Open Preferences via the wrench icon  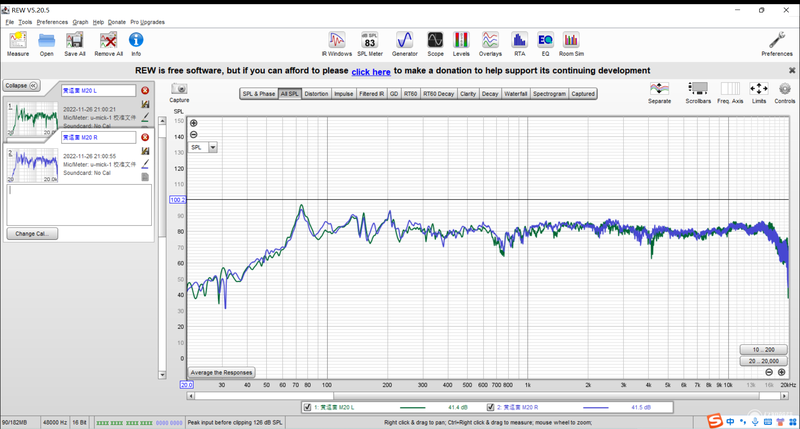[777, 43]
